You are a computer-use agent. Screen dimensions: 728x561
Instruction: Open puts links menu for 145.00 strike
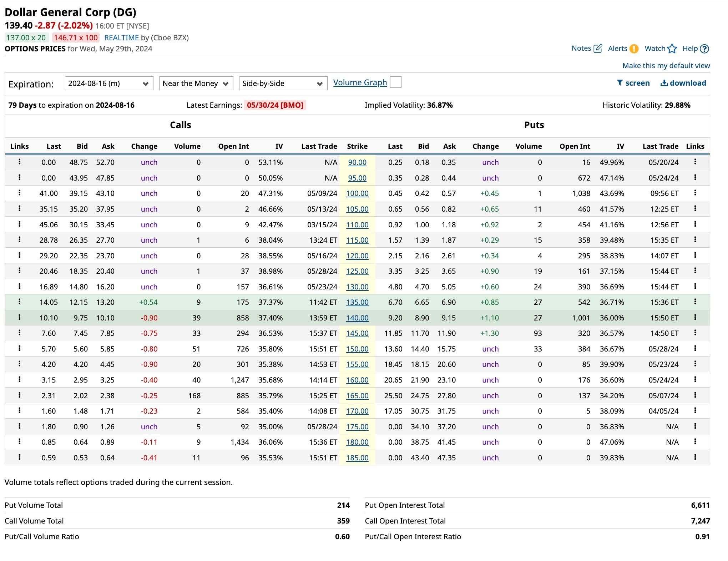point(695,333)
